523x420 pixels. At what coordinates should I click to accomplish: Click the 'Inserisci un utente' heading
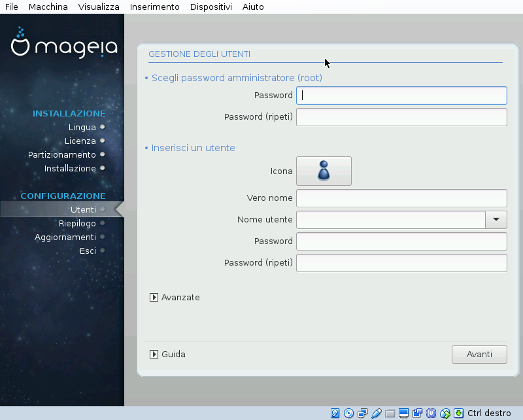click(193, 148)
